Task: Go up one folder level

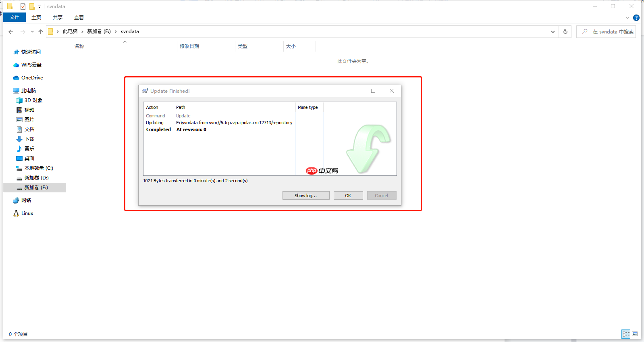Action: pos(41,32)
